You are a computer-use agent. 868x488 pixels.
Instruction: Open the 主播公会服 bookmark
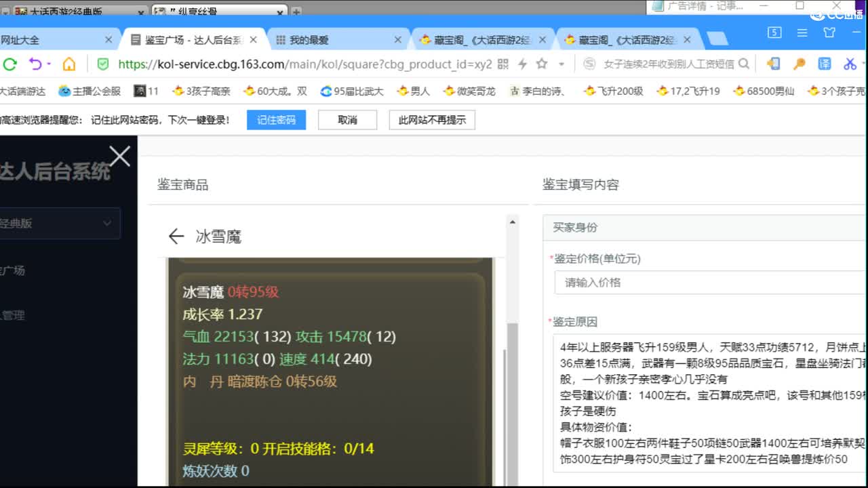90,91
